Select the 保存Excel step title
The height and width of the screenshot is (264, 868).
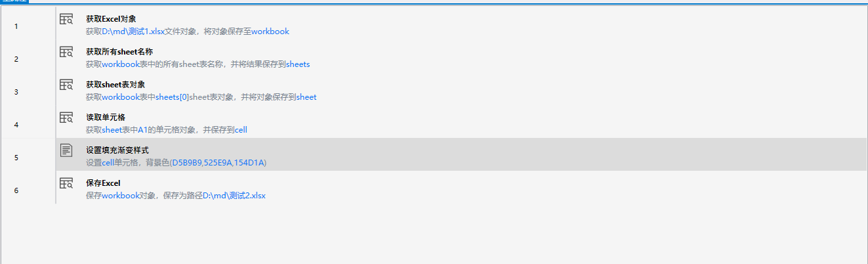click(x=103, y=183)
